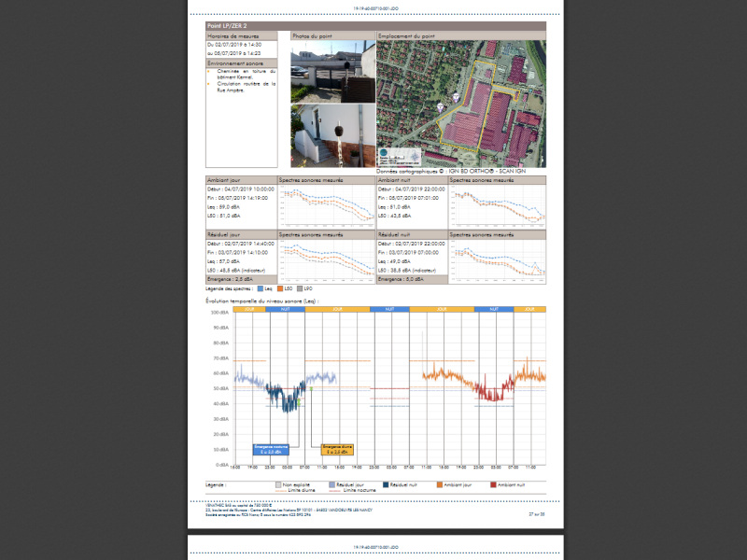The height and width of the screenshot is (560, 747).
Task: Click the 'Limite diurne' legend entry
Action: 295,491
